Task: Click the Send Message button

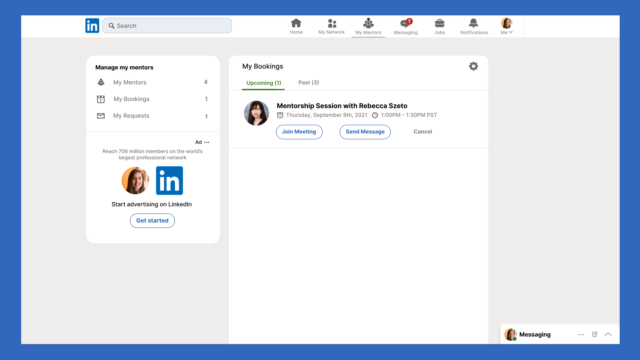Action: pos(365,132)
